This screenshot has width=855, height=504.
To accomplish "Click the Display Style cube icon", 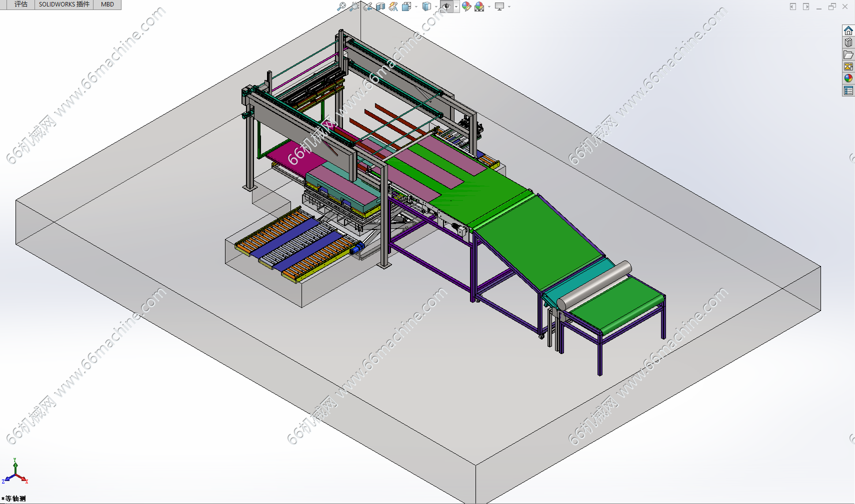I will [426, 6].
